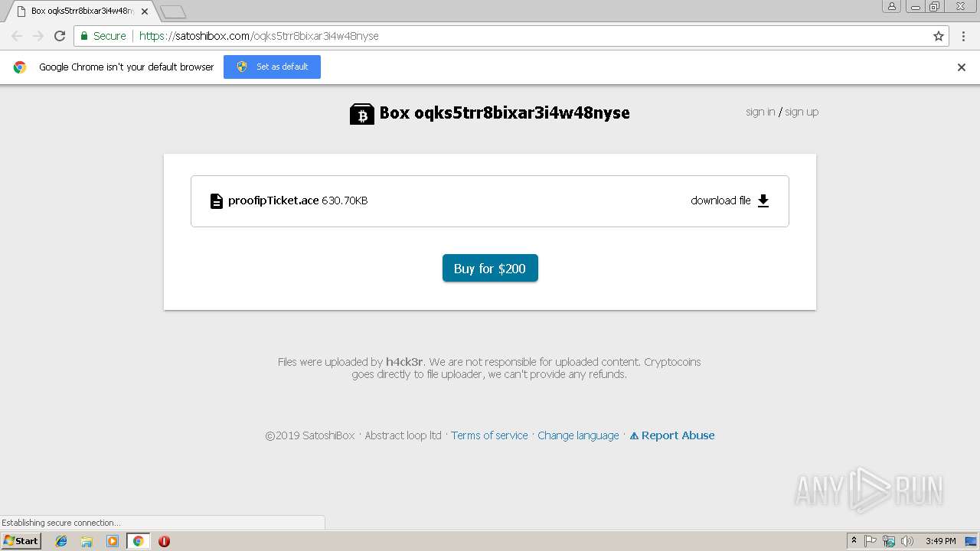Screen dimensions: 980x551
Task: Click the Abstract loop ltd footer text
Action: pyautogui.click(x=403, y=435)
